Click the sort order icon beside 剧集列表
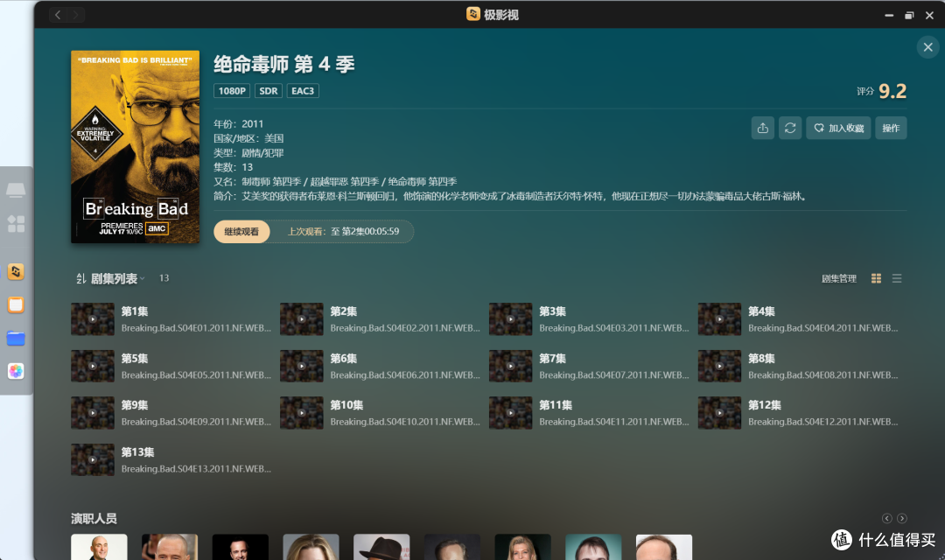Image resolution: width=945 pixels, height=560 pixels. 80,278
